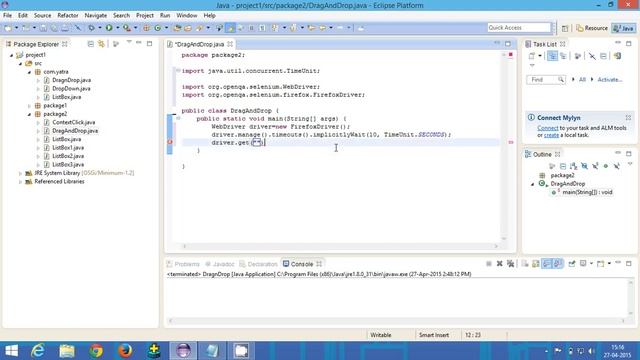Click the editor horizontal scrollbar

point(340,246)
